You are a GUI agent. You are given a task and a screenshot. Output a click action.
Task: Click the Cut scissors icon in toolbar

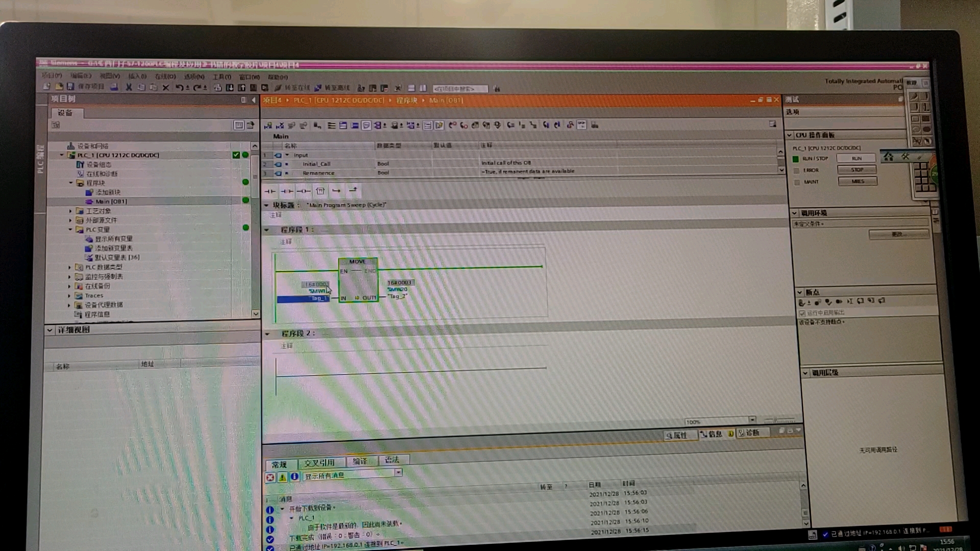tap(129, 87)
